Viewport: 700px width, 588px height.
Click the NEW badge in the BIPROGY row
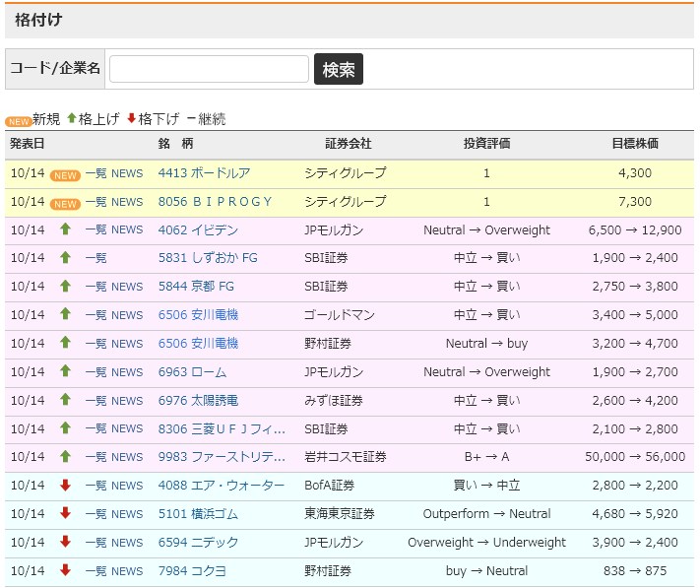[x=65, y=203]
